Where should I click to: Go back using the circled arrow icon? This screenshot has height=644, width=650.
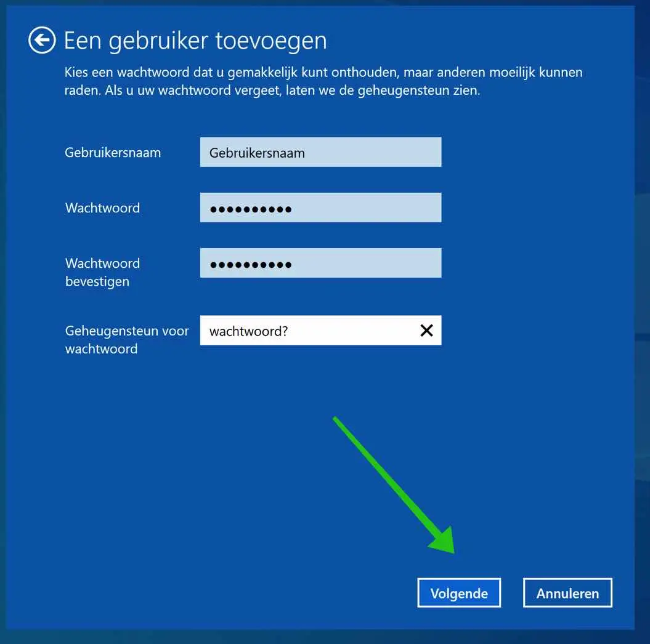point(42,40)
